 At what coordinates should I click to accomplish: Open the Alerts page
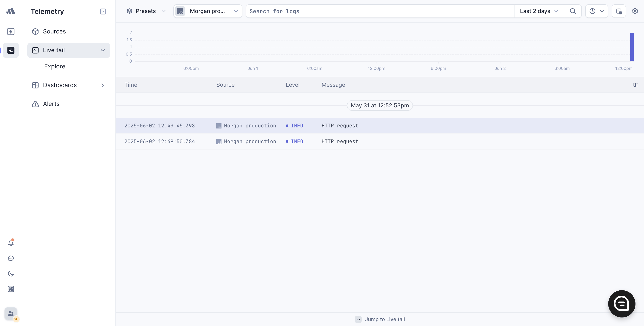[x=51, y=104]
